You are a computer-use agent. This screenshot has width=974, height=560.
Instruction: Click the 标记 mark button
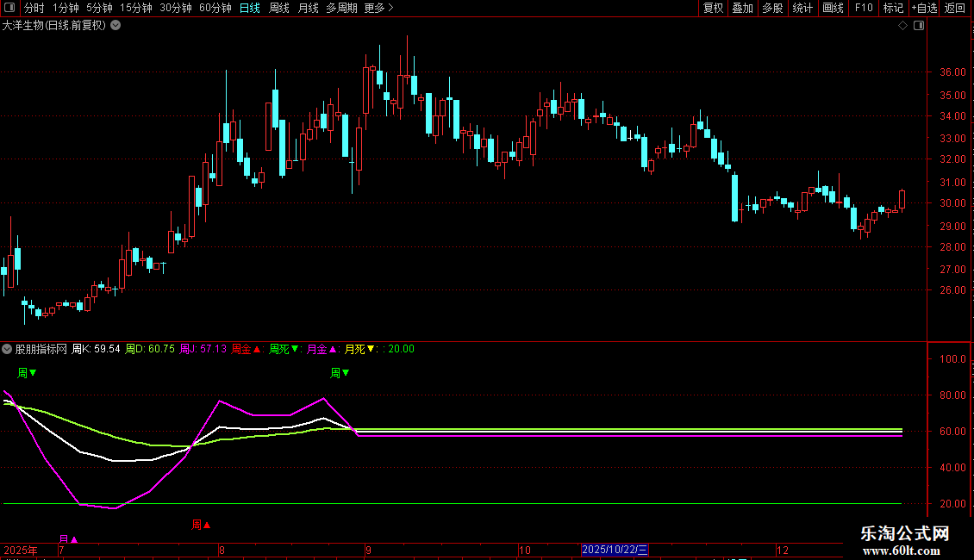893,8
